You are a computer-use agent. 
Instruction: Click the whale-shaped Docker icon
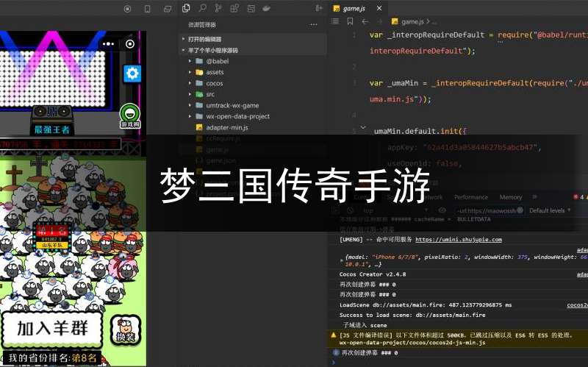(267, 8)
